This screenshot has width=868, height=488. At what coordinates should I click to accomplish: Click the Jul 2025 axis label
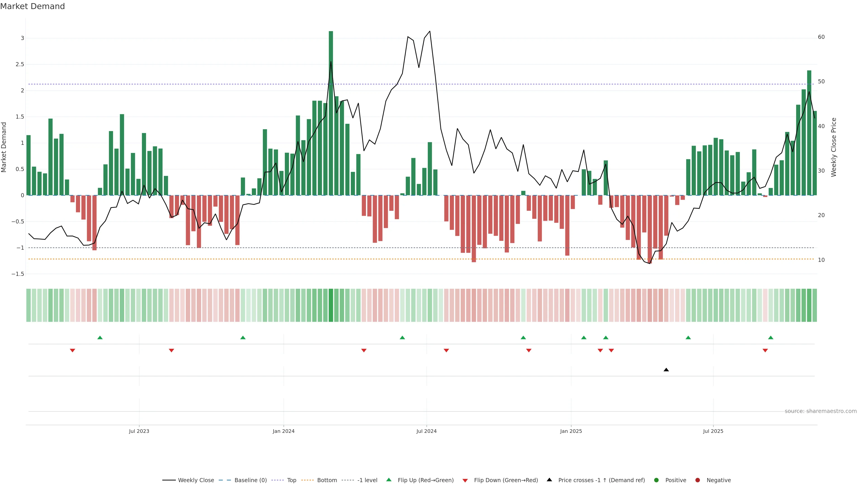(x=713, y=431)
